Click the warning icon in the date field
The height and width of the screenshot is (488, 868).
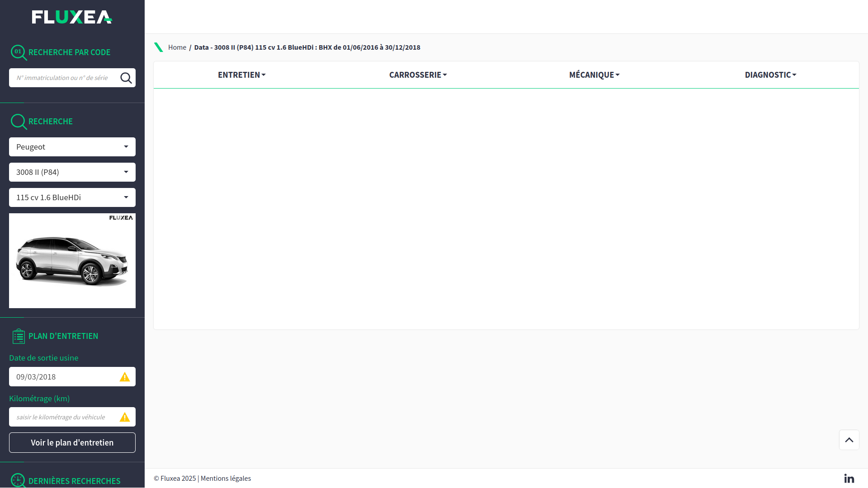point(125,377)
